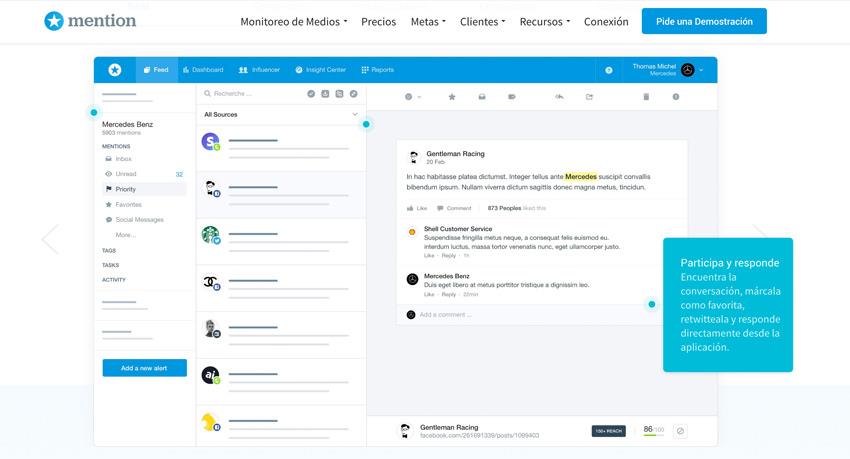Click the previous slide arrow on the left

(50, 238)
